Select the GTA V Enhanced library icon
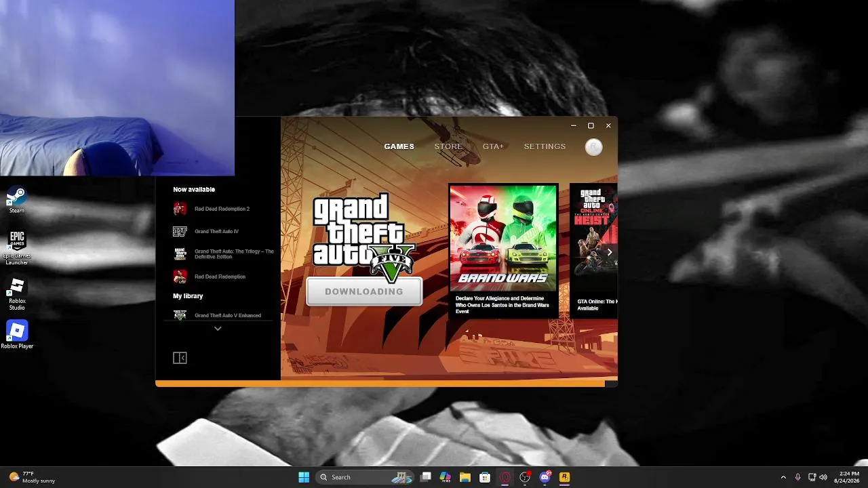 click(180, 315)
